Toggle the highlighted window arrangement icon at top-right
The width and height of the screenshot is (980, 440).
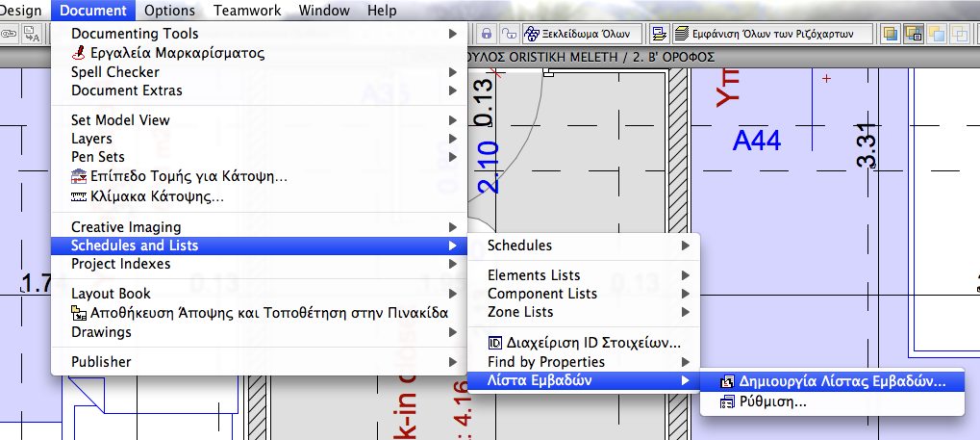click(914, 34)
